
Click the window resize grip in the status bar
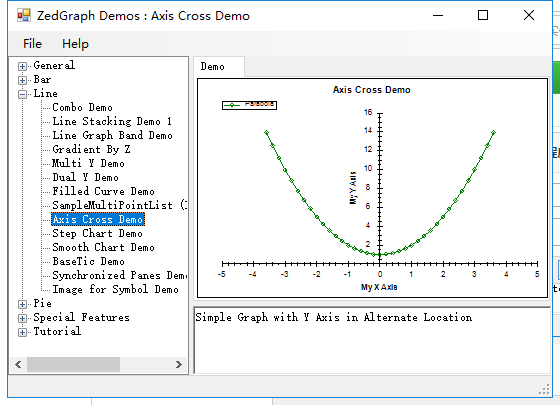coord(544,390)
